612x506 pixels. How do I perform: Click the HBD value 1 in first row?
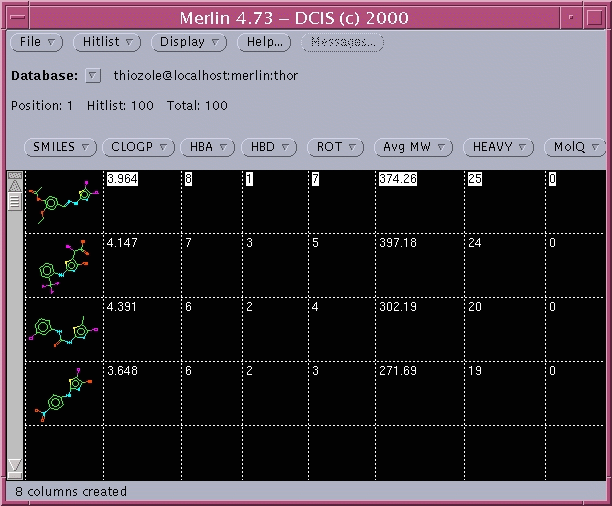click(x=249, y=179)
